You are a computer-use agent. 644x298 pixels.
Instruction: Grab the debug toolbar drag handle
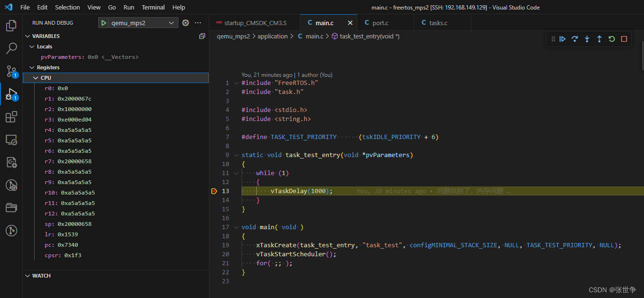coord(553,39)
